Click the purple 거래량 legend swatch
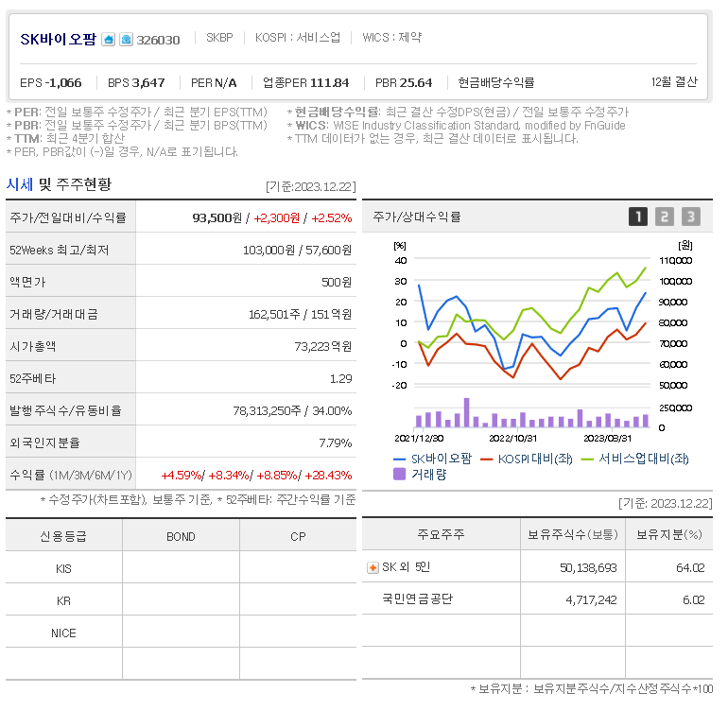Screen dimensions: 728x711 pos(399,474)
